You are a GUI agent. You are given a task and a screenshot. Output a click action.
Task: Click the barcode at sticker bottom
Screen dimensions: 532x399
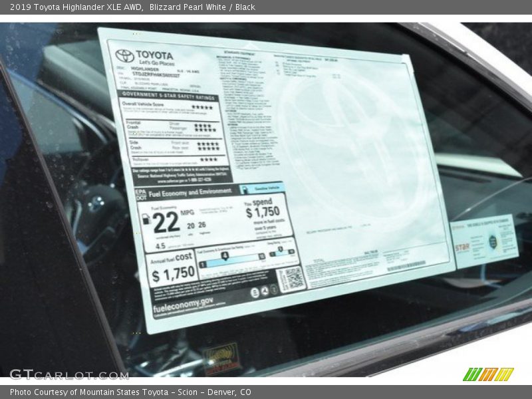406,265
